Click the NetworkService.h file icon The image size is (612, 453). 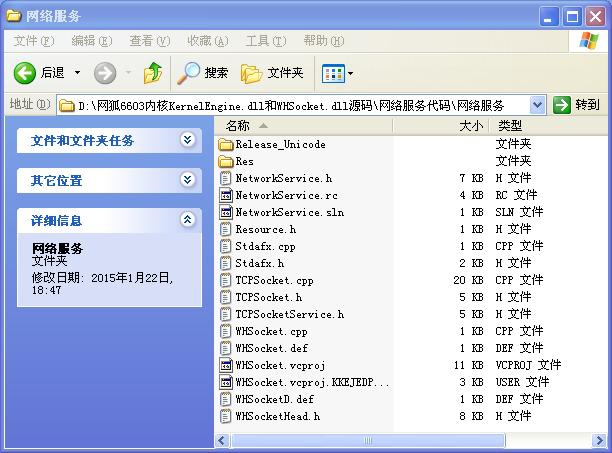click(x=226, y=179)
